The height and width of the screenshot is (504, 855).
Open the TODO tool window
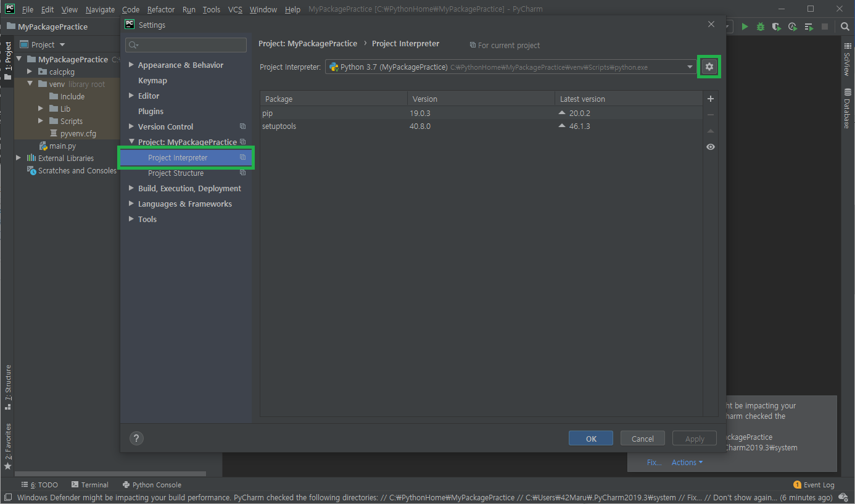(40, 485)
